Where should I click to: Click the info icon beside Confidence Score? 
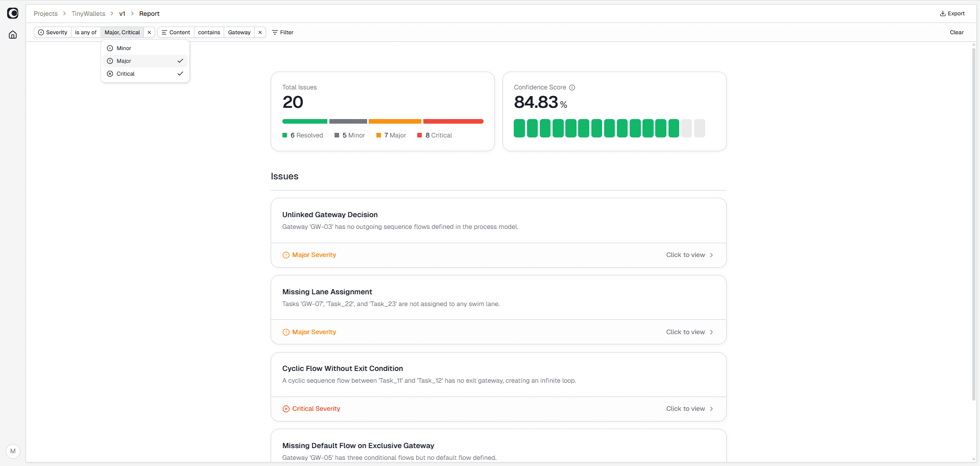point(572,87)
